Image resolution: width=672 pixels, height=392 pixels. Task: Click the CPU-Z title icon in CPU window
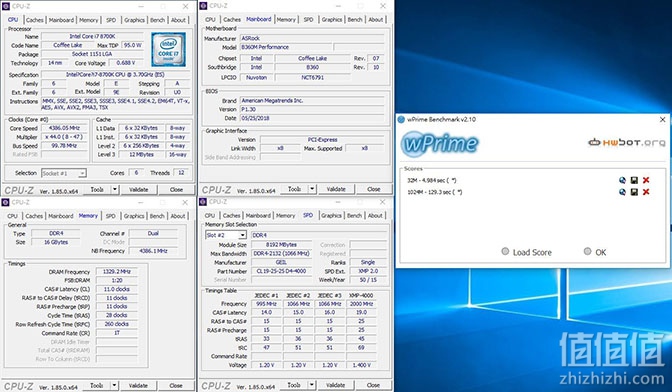pyautogui.click(x=6, y=6)
